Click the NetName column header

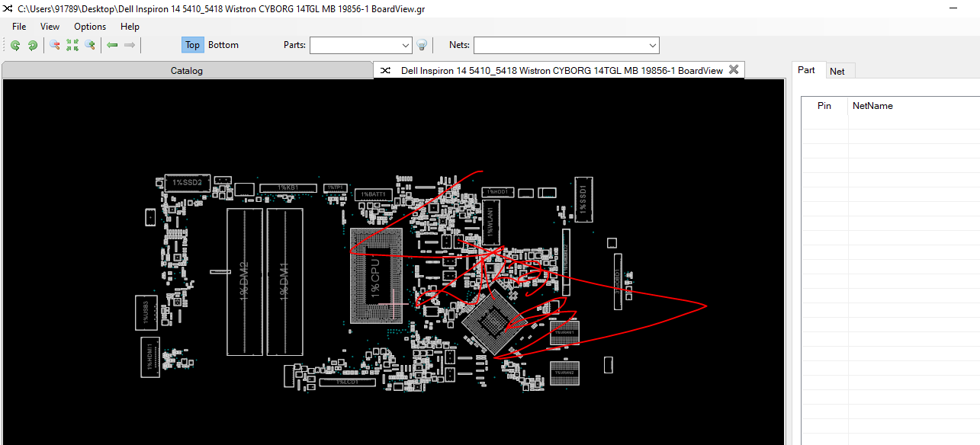[x=872, y=106]
